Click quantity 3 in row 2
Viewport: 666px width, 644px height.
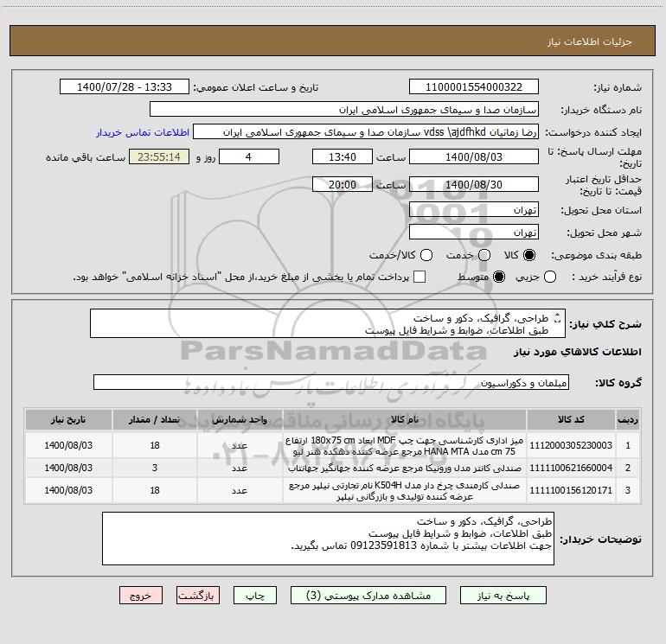pyautogui.click(x=154, y=468)
